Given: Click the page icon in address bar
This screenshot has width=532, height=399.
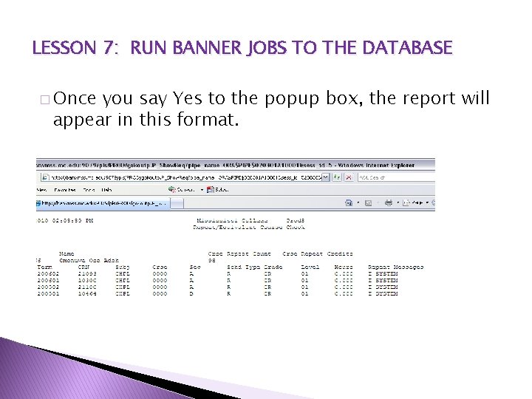Looking at the screenshot, I should (x=45, y=177).
